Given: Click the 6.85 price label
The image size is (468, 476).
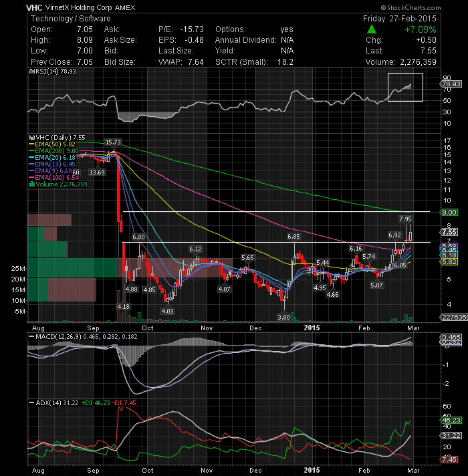Looking at the screenshot, I should pos(294,236).
